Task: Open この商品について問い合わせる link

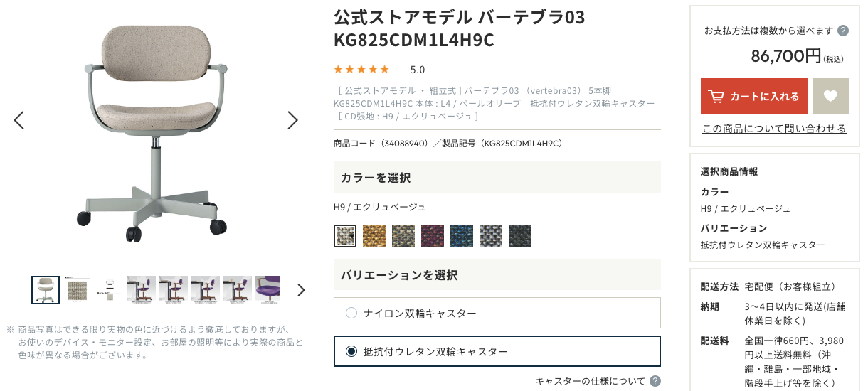Action: point(774,129)
